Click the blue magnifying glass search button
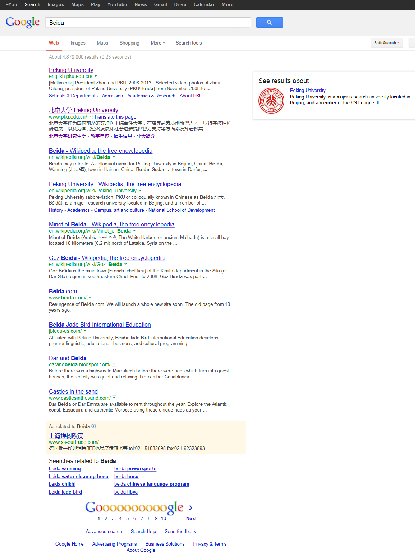The width and height of the screenshot is (415, 560). 269,22
